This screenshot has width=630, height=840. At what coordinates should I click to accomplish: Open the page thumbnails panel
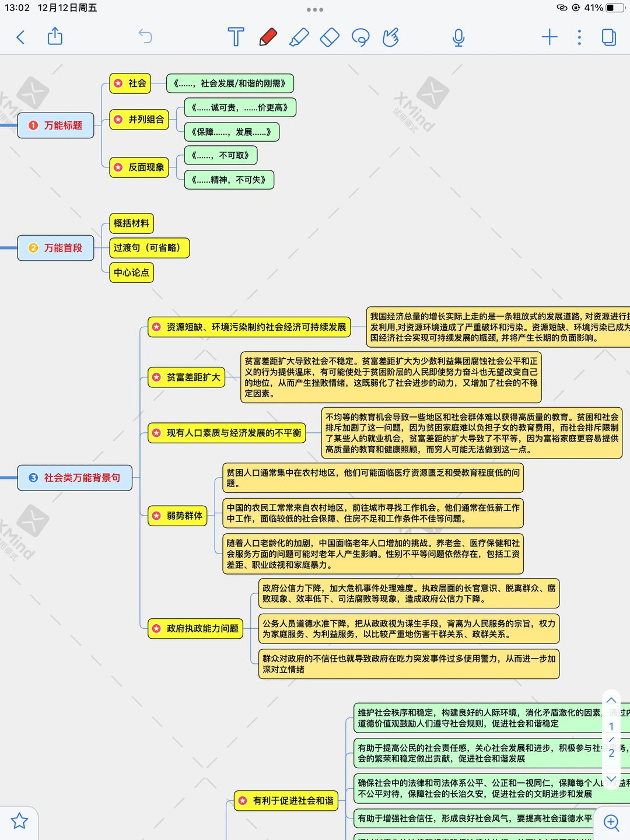pos(608,37)
